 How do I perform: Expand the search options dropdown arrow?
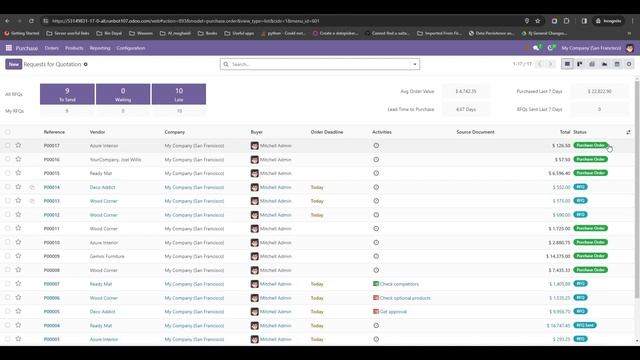coord(415,64)
